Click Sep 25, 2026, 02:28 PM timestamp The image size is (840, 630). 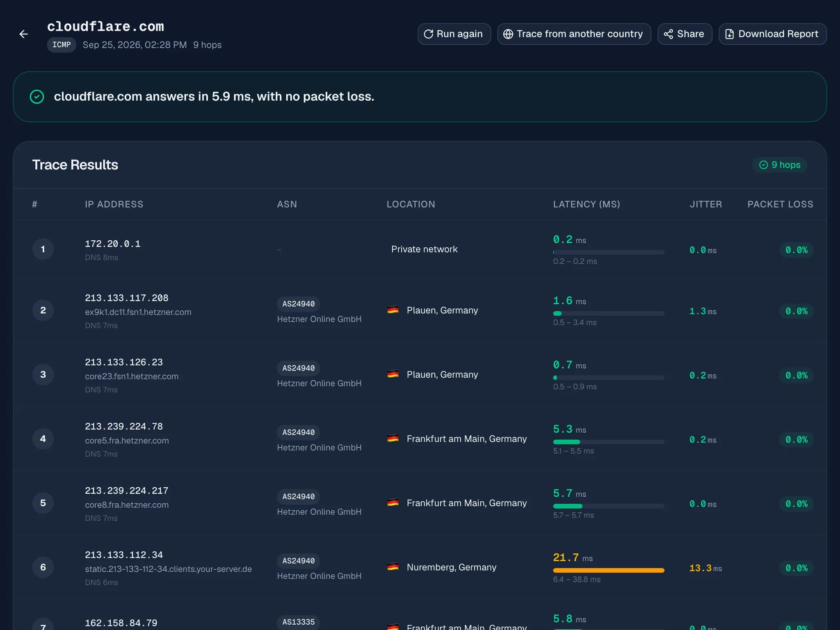point(135,45)
